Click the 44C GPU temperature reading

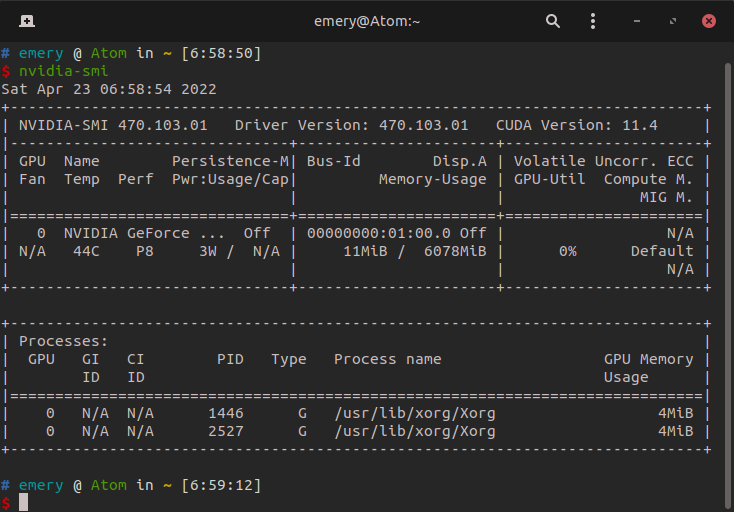point(86,251)
